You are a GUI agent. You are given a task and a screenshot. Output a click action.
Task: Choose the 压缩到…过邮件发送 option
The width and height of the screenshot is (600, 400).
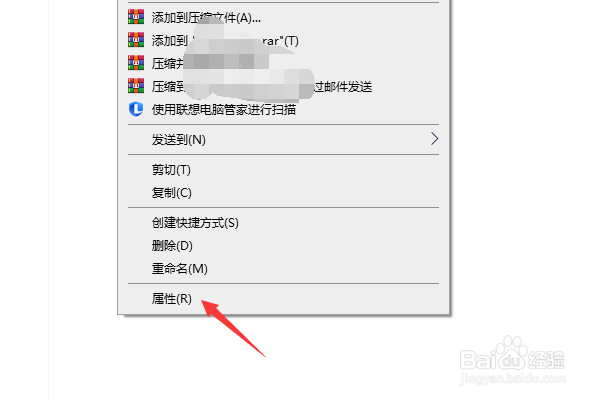tap(283, 87)
